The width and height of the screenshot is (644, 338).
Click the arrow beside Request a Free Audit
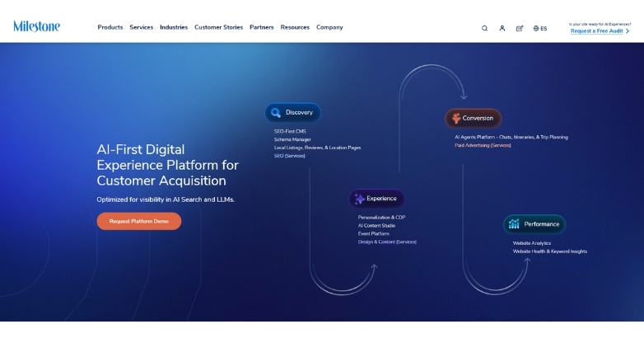(x=628, y=31)
